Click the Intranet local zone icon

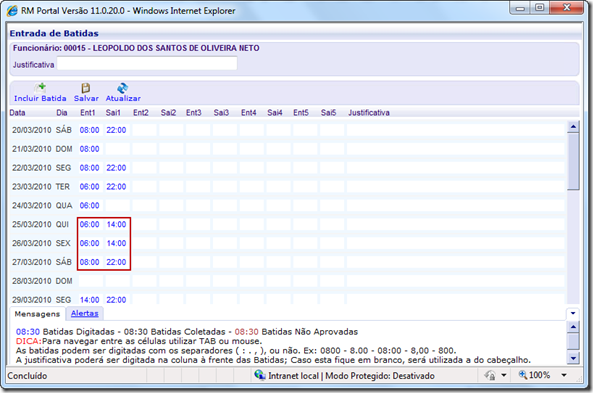coord(259,375)
